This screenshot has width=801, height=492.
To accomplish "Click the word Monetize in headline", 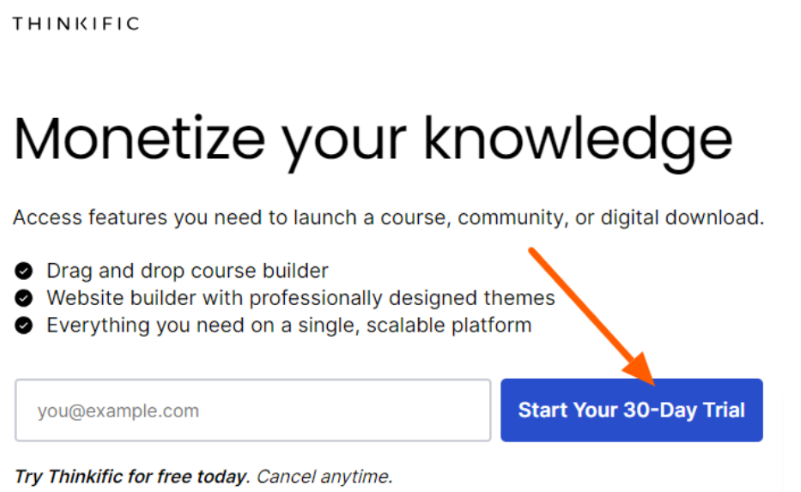I will [x=139, y=139].
